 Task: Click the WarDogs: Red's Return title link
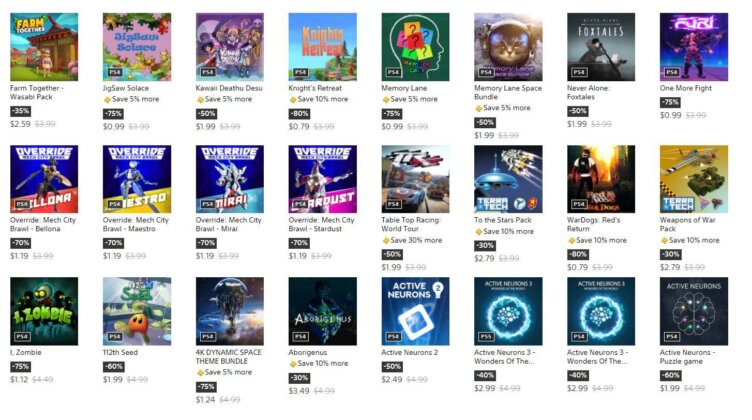(x=593, y=224)
